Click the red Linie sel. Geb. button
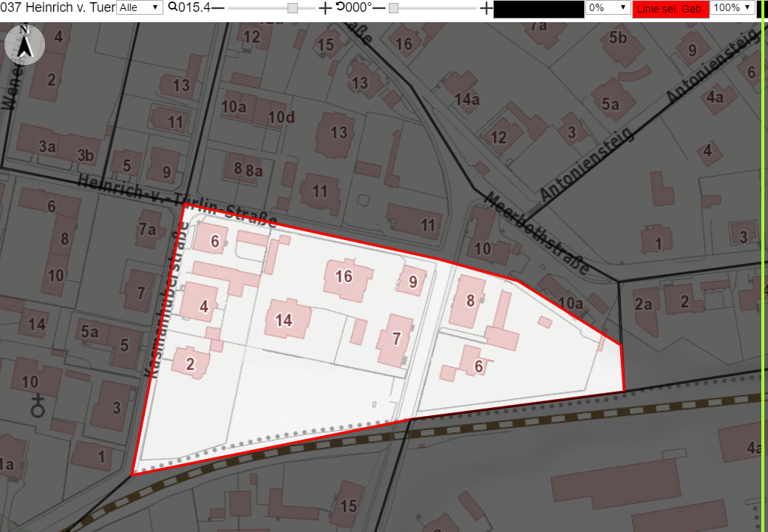 (x=670, y=9)
